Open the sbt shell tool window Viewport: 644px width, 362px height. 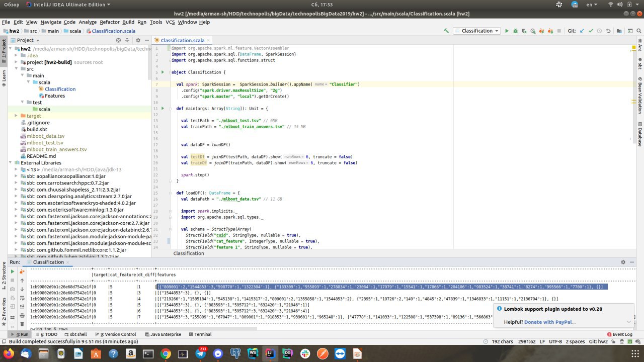tap(74, 334)
